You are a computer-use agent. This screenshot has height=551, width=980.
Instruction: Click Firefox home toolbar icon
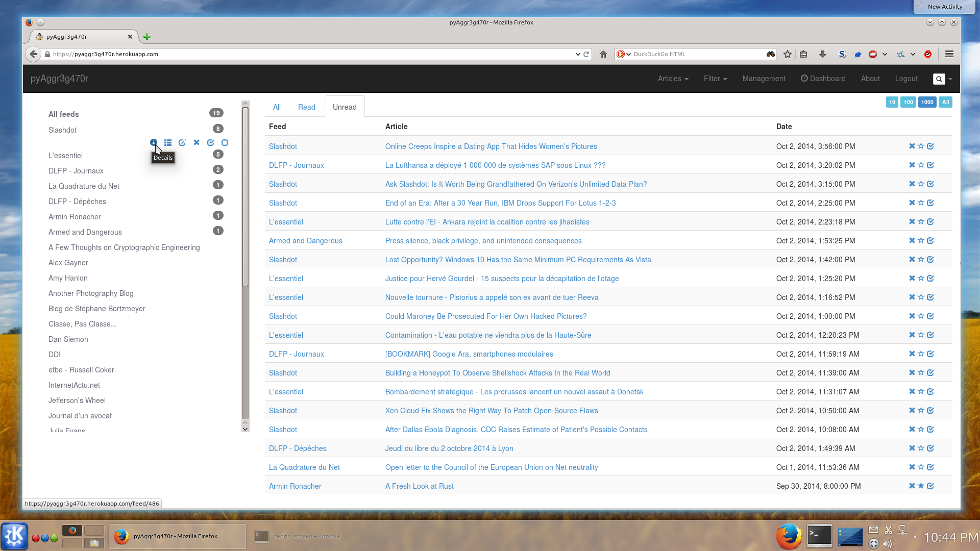(x=603, y=54)
